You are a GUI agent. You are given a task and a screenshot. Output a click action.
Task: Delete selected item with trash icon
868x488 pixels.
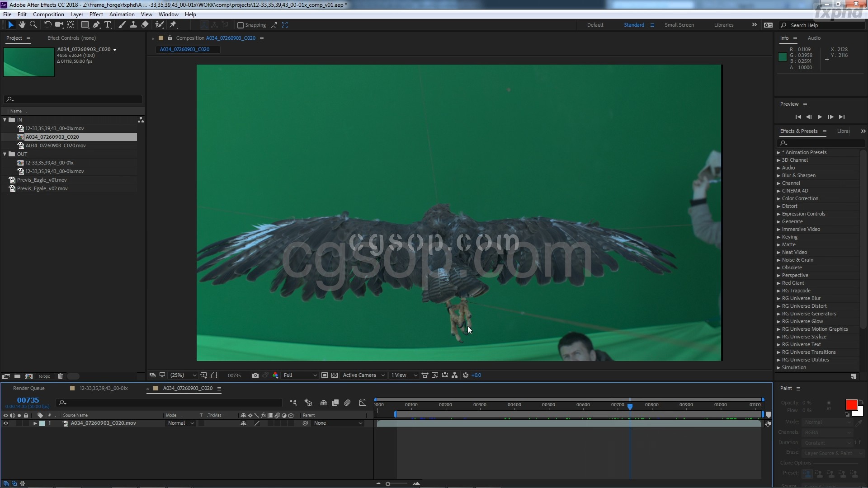pos(60,376)
